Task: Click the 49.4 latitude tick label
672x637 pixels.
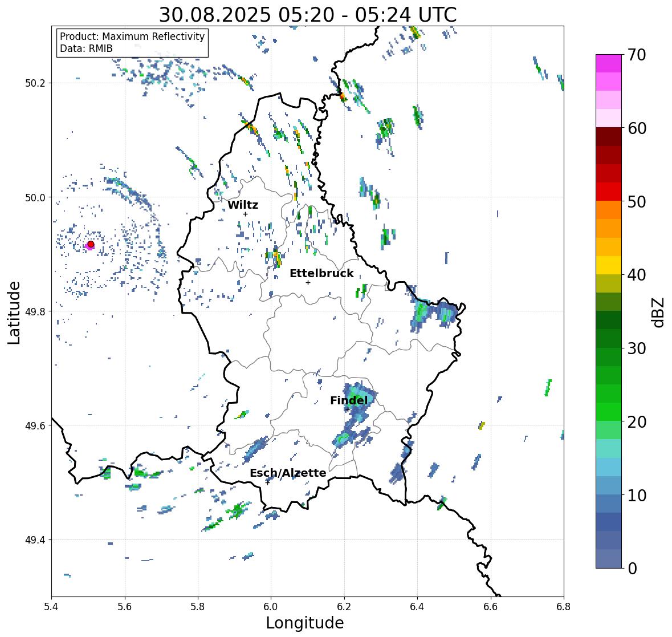Action: [x=35, y=539]
